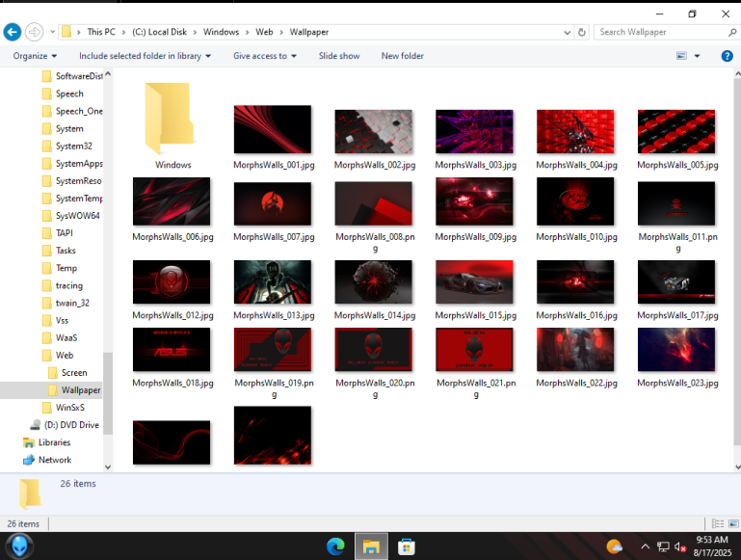The height and width of the screenshot is (560, 741).
Task: Select MorphsWalls_005.jpg thumbnail
Action: pyautogui.click(x=676, y=131)
